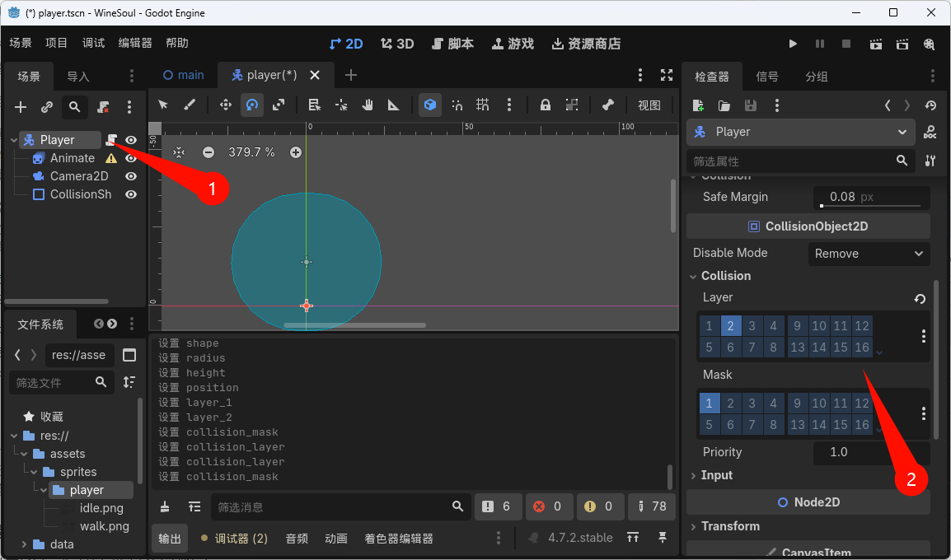Select the move mode tool
Viewport: 951px width, 560px height.
(x=226, y=105)
